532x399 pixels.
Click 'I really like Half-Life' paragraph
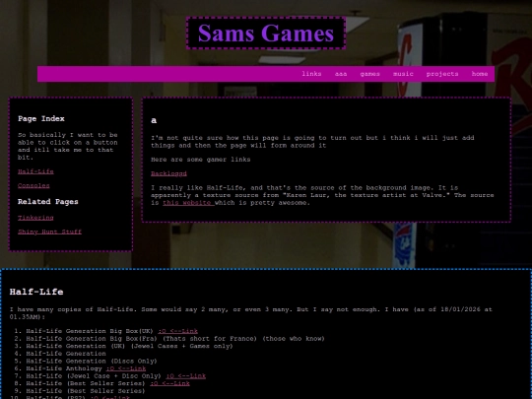pos(322,195)
